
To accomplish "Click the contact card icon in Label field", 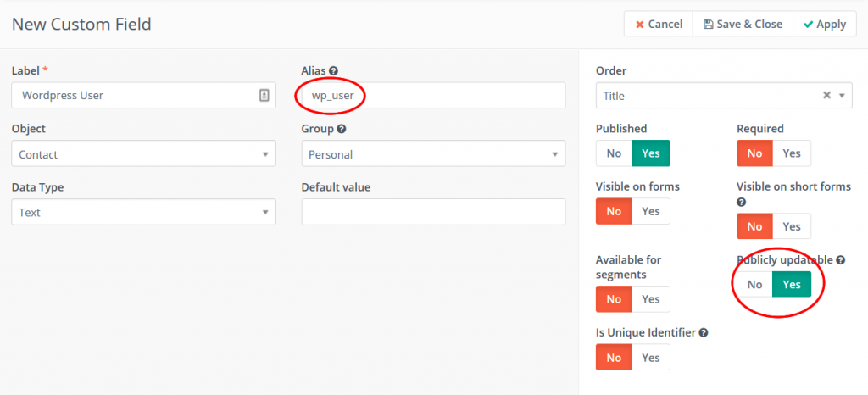I will point(264,96).
